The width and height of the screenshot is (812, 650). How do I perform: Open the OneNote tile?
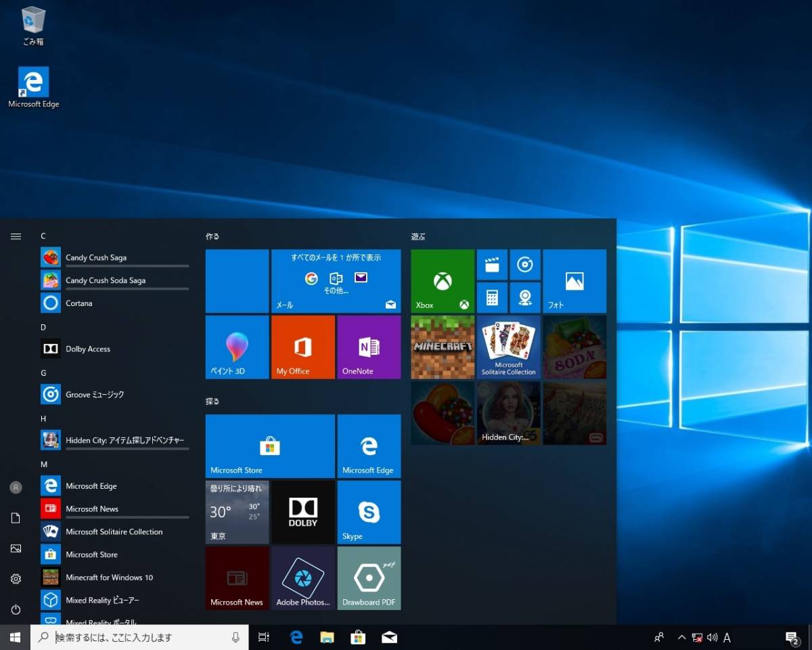pyautogui.click(x=369, y=347)
